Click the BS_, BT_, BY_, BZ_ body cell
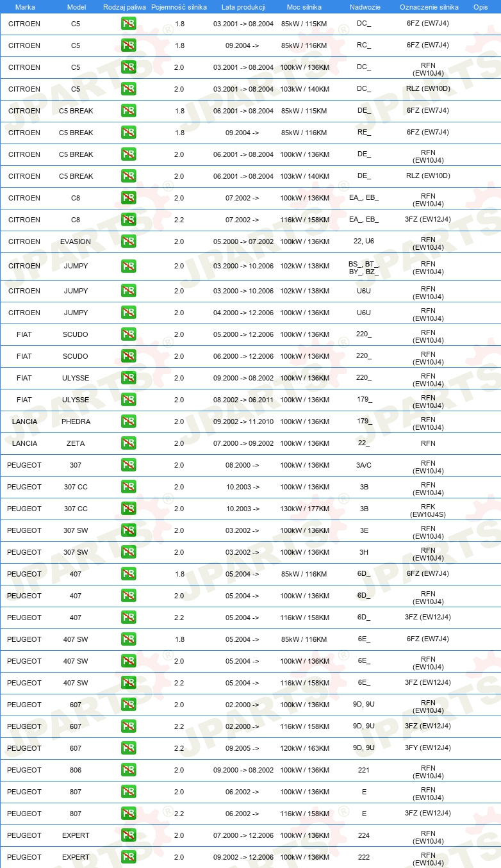Viewport: 501px width, 868px height. (364, 268)
